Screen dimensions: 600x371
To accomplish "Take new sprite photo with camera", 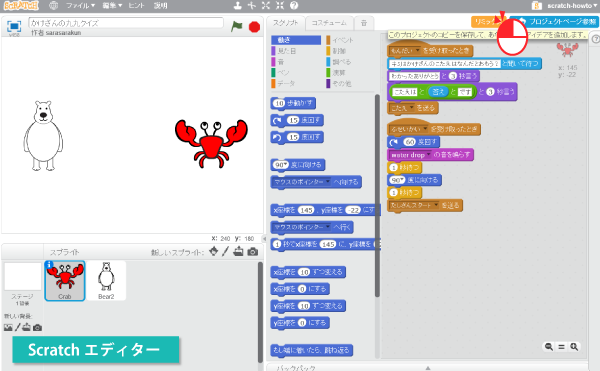I will (253, 252).
